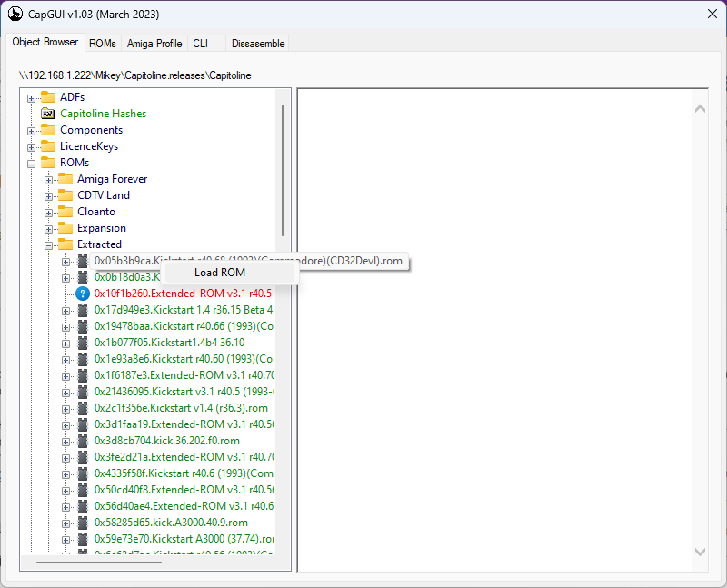The width and height of the screenshot is (727, 588).
Task: Click the ROM chip icon for 0x1b077f05
Action: (83, 343)
